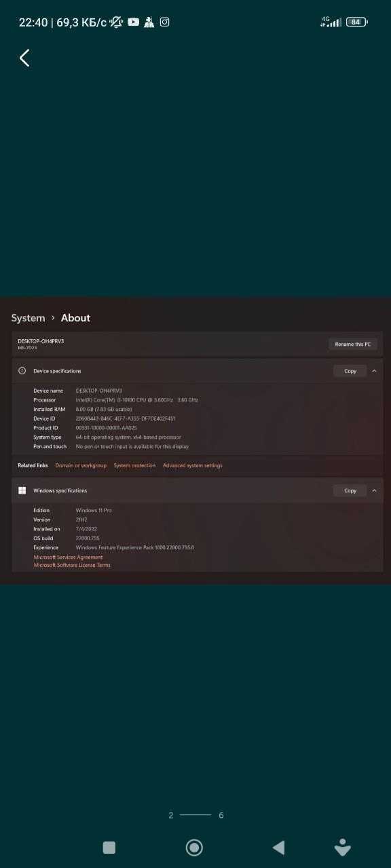The height and width of the screenshot is (868, 391).
Task: Open Microsoft Services Agreement link
Action: 69,557
